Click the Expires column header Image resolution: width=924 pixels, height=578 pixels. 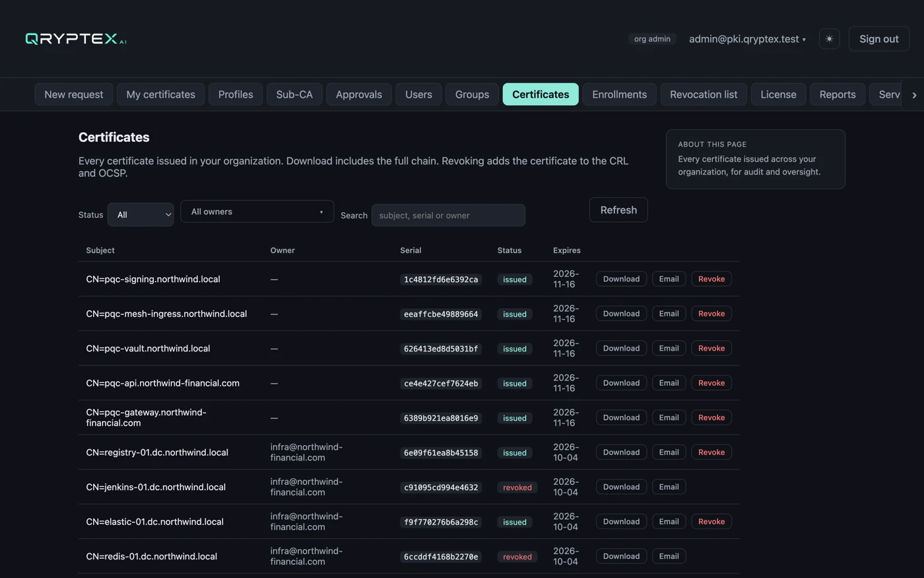point(567,250)
